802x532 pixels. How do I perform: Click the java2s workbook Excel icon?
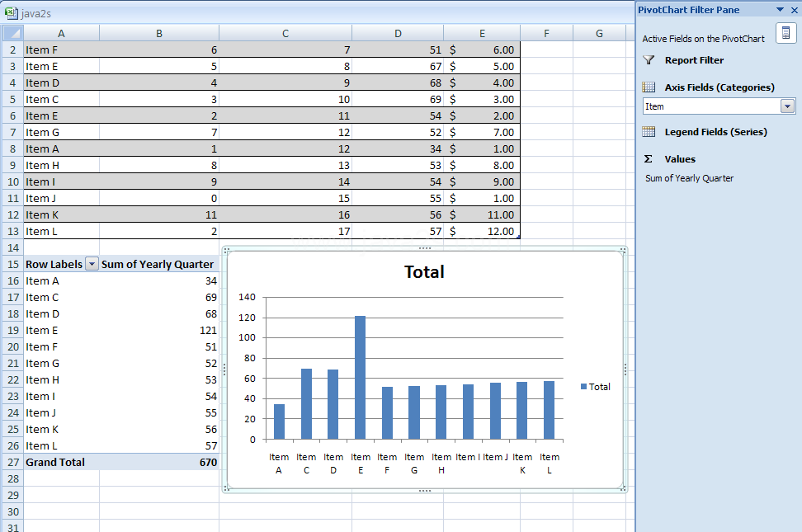(12, 13)
